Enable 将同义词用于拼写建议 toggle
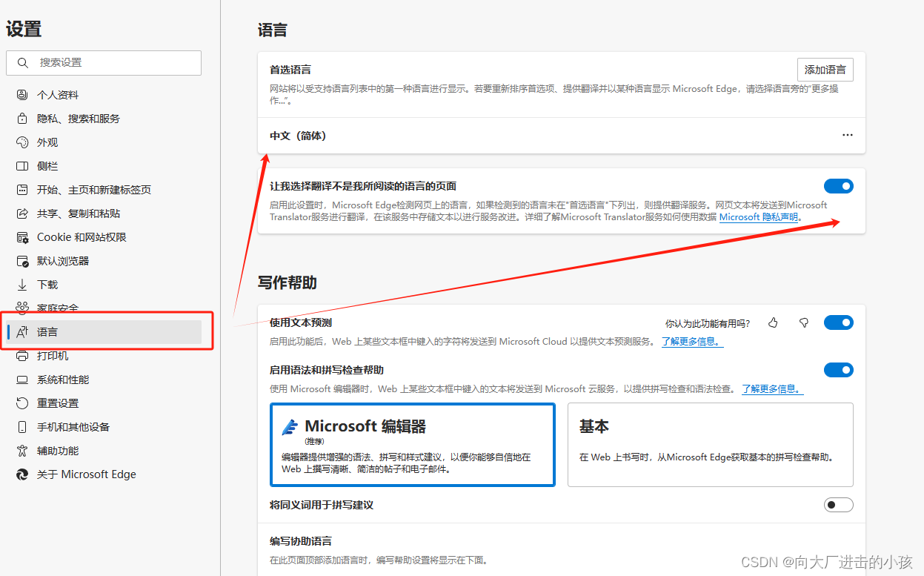This screenshot has width=924, height=576. pyautogui.click(x=839, y=505)
